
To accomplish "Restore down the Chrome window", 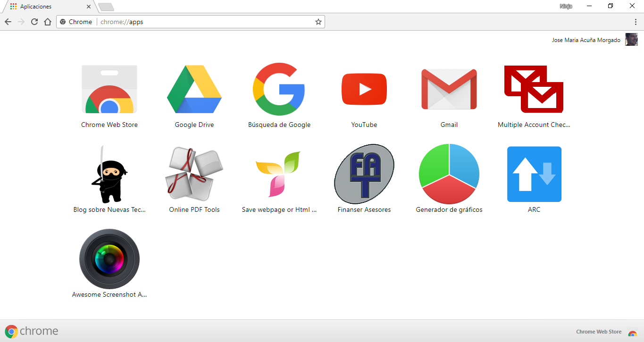I will pyautogui.click(x=611, y=6).
